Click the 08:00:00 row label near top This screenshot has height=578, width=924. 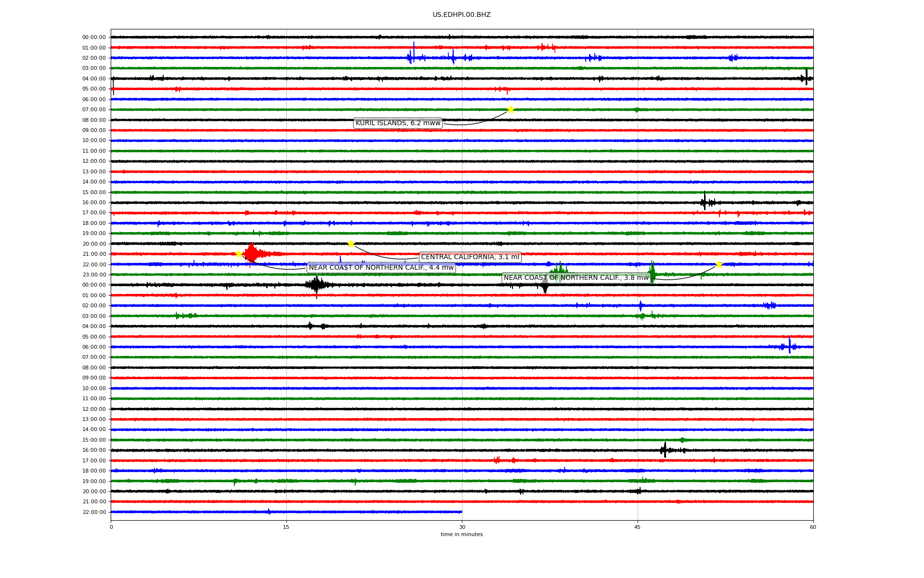[94, 120]
